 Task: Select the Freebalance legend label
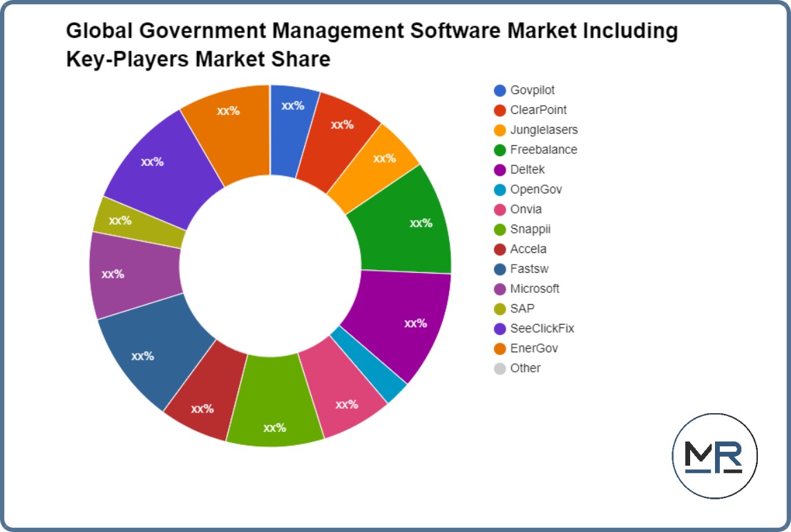tap(543, 150)
